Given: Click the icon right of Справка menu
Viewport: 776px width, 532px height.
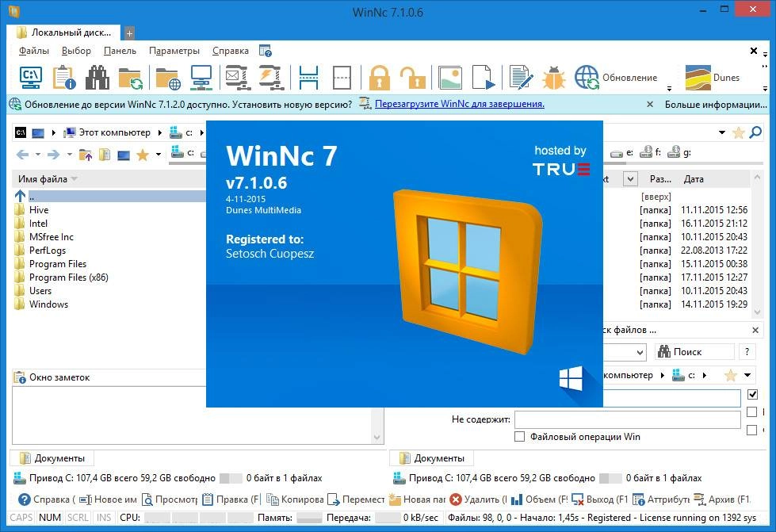Looking at the screenshot, I should (x=266, y=51).
